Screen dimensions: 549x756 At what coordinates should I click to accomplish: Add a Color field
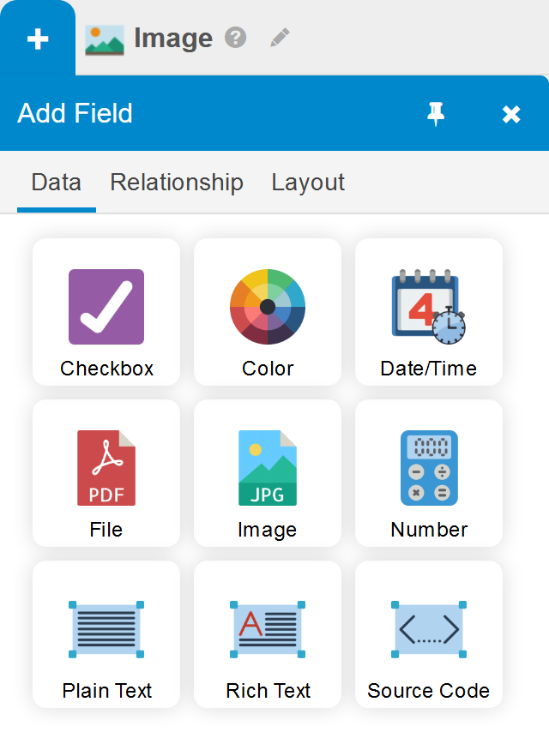click(x=268, y=312)
